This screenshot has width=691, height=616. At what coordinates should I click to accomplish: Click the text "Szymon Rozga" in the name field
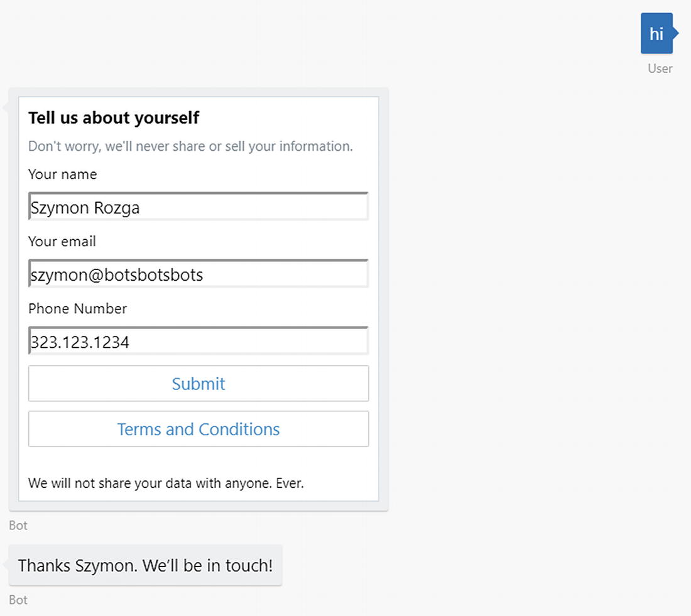click(x=85, y=208)
